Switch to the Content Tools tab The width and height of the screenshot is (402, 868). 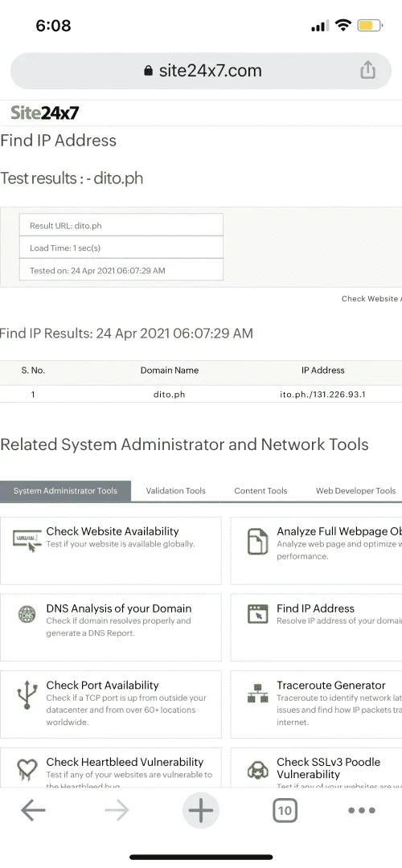pos(260,491)
